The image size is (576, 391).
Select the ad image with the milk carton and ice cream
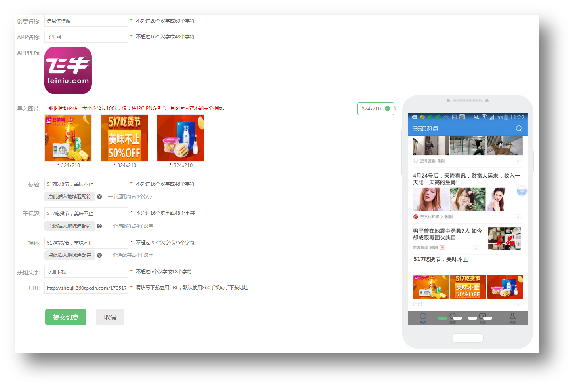(180, 138)
